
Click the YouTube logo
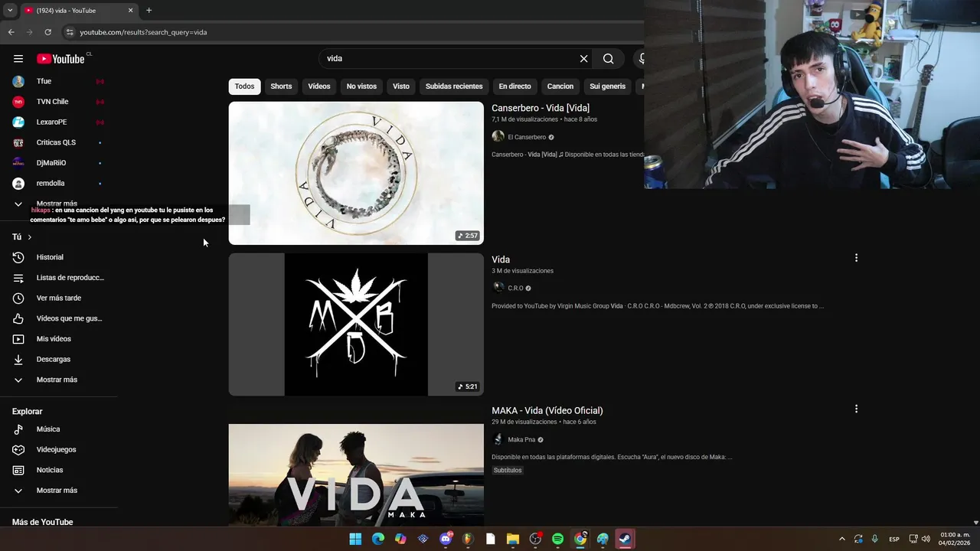pos(60,59)
